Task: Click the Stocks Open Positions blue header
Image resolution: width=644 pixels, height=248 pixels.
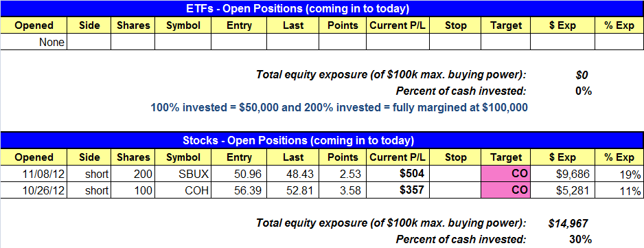Action: click(321, 140)
